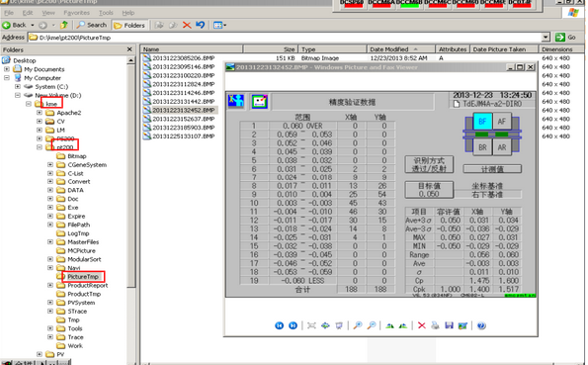588x365 pixels.
Task: Sort files by Date Modified column
Action: tap(401, 49)
